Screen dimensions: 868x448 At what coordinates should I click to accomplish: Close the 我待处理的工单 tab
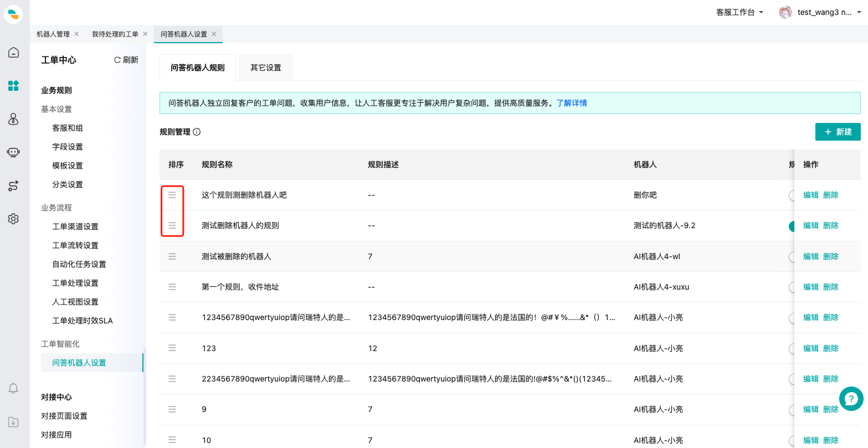pyautogui.click(x=145, y=34)
